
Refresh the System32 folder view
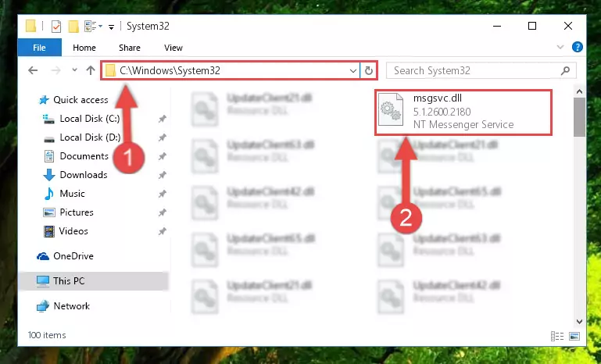point(369,71)
